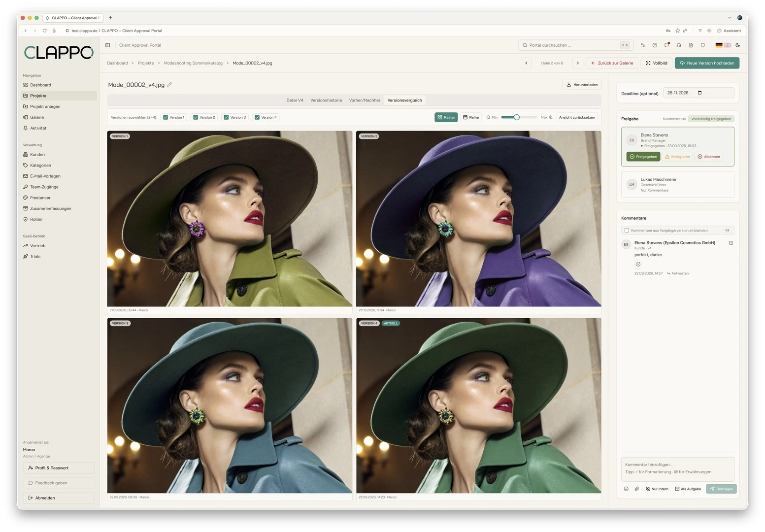Add emoji reaction to Elena's comment
Screen dimensions: 765x532
(638, 265)
